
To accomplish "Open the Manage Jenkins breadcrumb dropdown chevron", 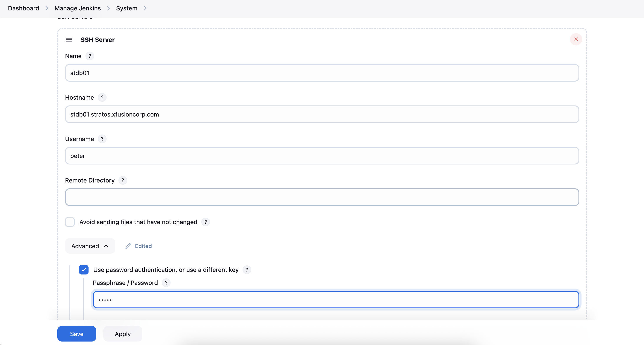I will tap(108, 8).
